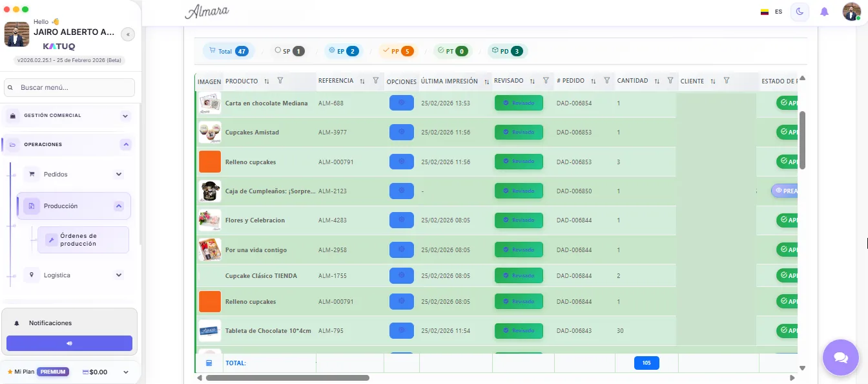Expand the Mi Plan balance chevron
The image size is (868, 384).
(126, 372)
